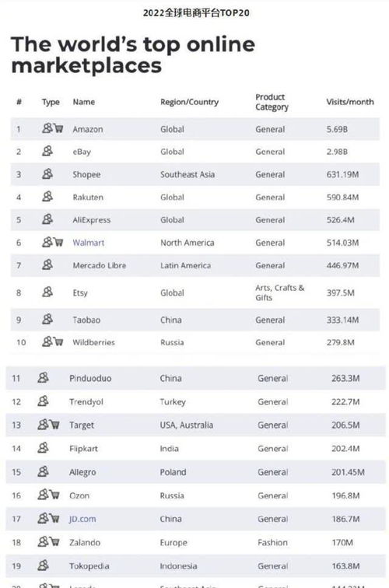The width and height of the screenshot is (389, 588).
Task: Click the Visits/month column header
Action: pos(350,102)
